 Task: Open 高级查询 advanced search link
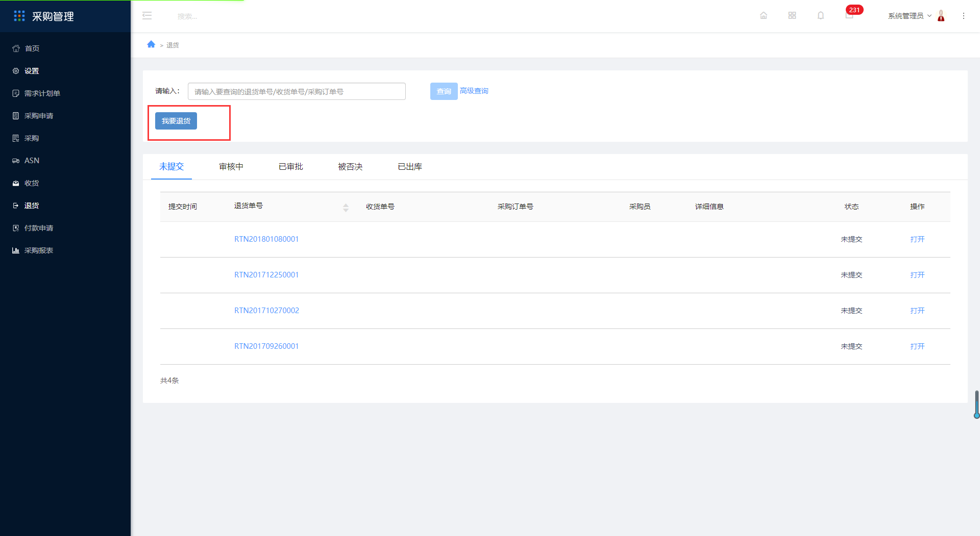pyautogui.click(x=474, y=91)
